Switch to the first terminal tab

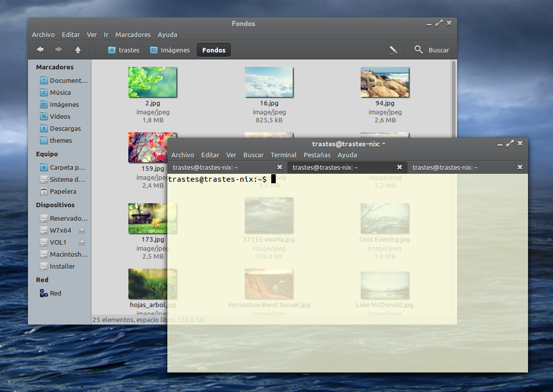(x=227, y=167)
